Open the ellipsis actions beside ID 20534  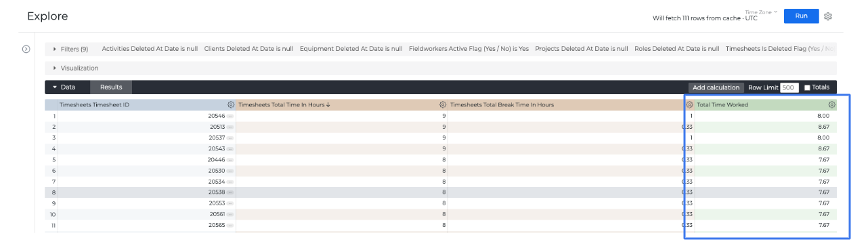coord(230,182)
